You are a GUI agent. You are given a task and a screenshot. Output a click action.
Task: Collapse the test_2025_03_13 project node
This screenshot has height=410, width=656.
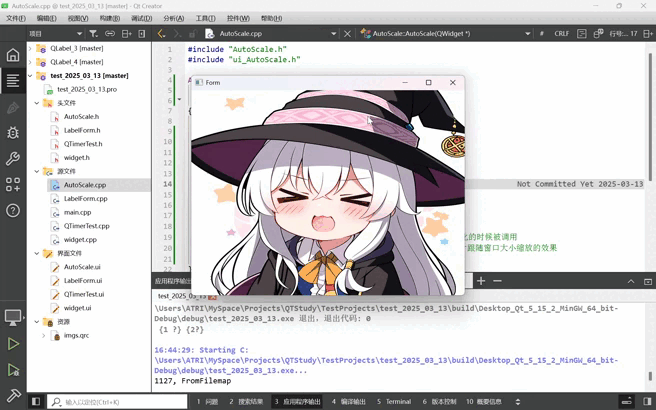point(30,76)
